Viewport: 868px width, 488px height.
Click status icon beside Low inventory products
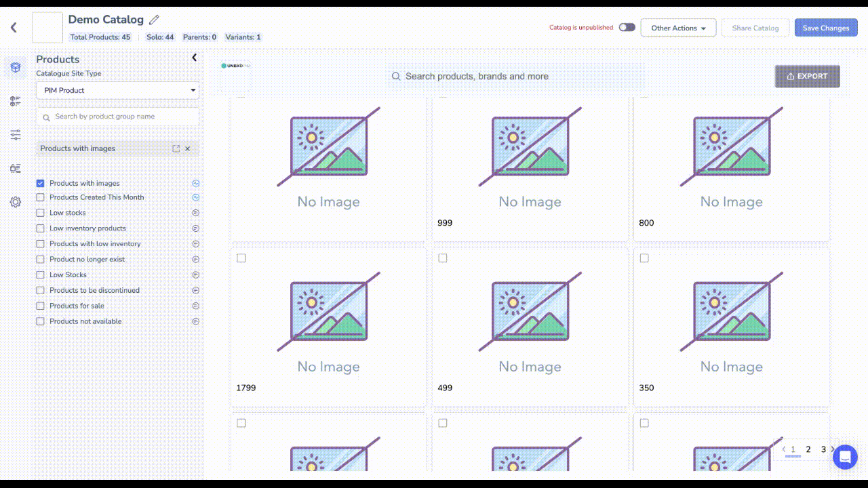pyautogui.click(x=195, y=228)
